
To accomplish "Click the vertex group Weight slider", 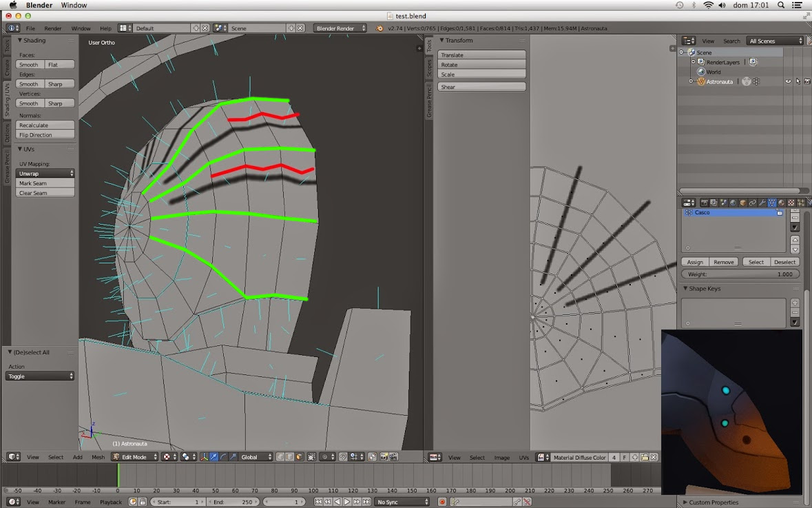I will click(x=740, y=274).
